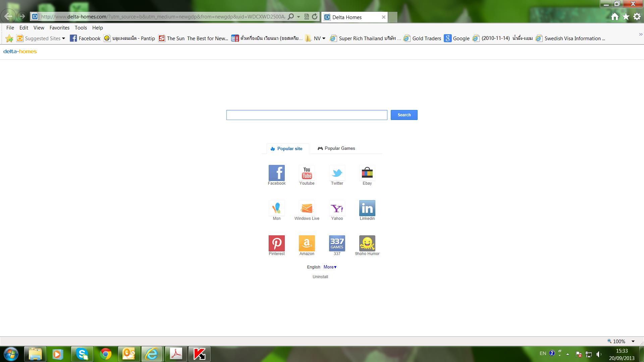The image size is (644, 362).
Task: Open the File menu
Action: pos(10,28)
